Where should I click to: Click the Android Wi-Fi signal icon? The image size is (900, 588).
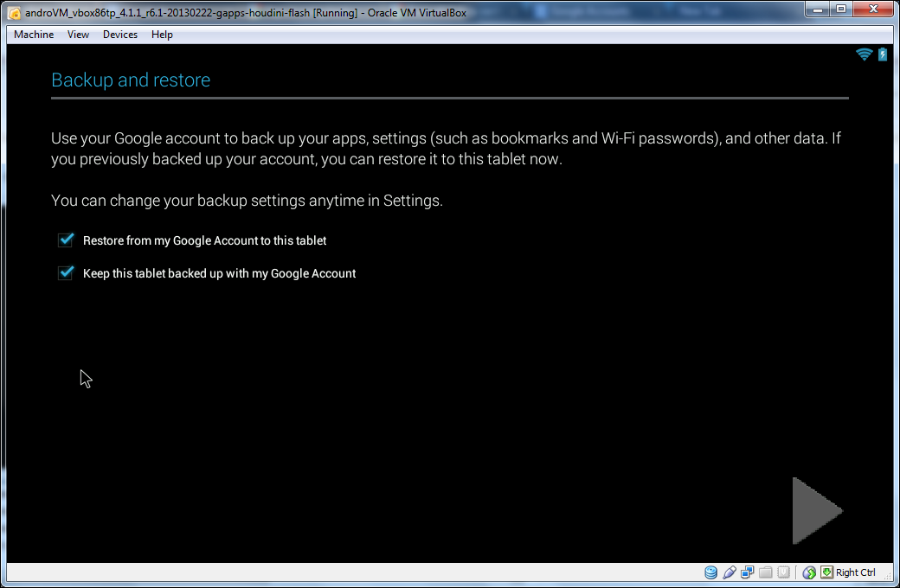click(x=864, y=54)
